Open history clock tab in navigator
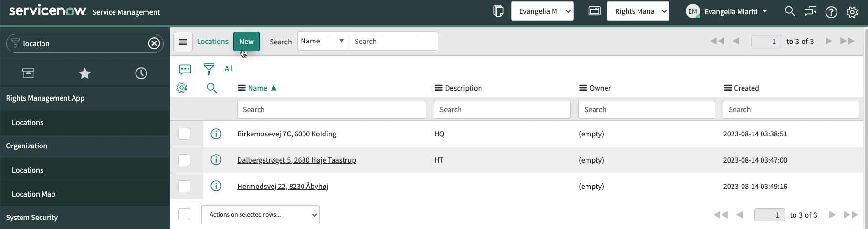The width and height of the screenshot is (868, 229). 141,73
